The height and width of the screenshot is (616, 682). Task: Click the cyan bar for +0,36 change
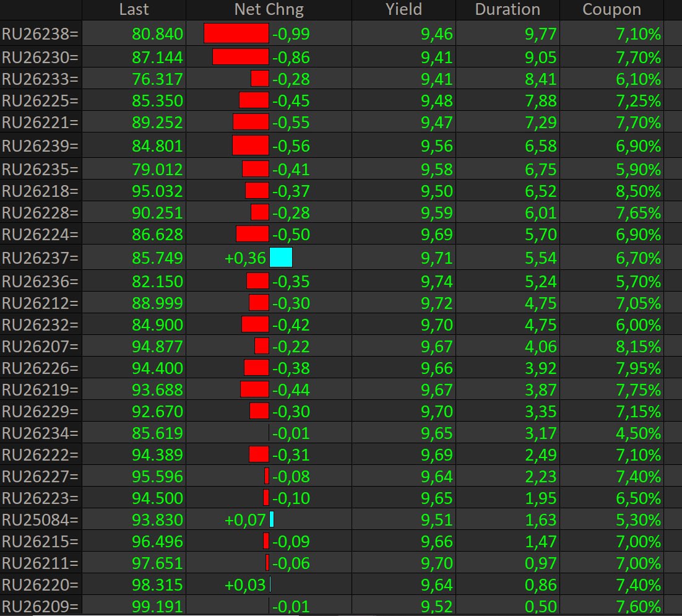(x=281, y=258)
